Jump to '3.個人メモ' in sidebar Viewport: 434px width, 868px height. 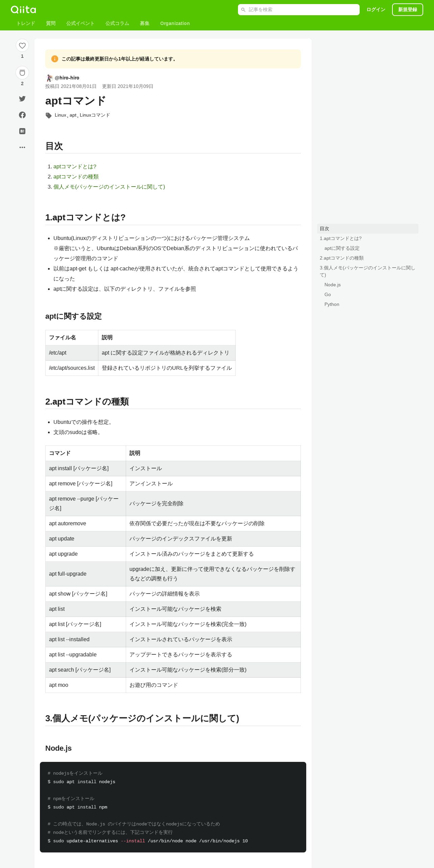pyautogui.click(x=367, y=271)
